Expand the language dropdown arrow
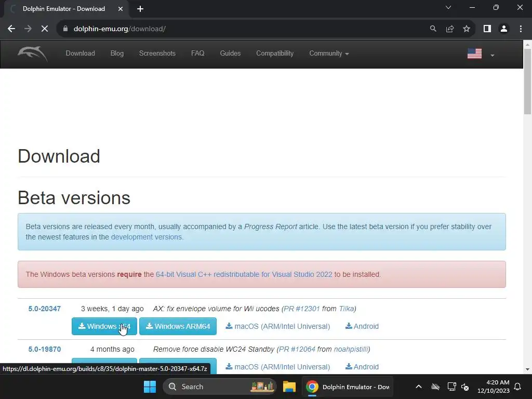This screenshot has width=532, height=399. pos(493,55)
